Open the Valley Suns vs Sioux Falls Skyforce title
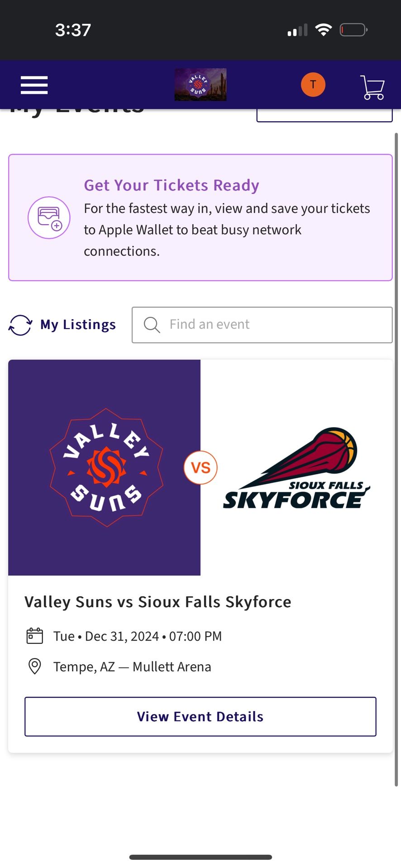Screen dimensions: 401x868 click(158, 602)
